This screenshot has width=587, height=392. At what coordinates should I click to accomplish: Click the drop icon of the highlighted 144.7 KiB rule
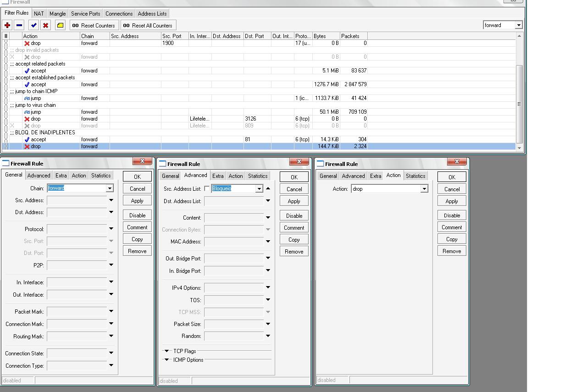coord(27,146)
